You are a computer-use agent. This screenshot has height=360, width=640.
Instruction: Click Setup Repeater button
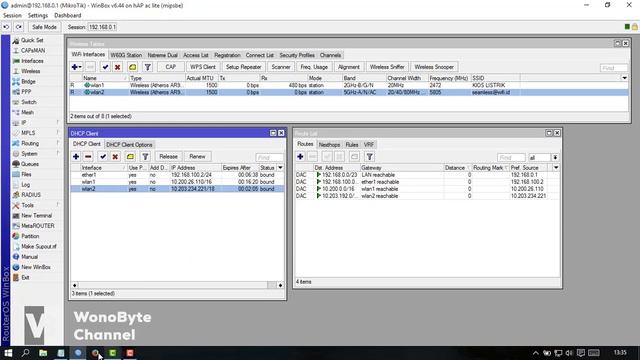point(243,67)
